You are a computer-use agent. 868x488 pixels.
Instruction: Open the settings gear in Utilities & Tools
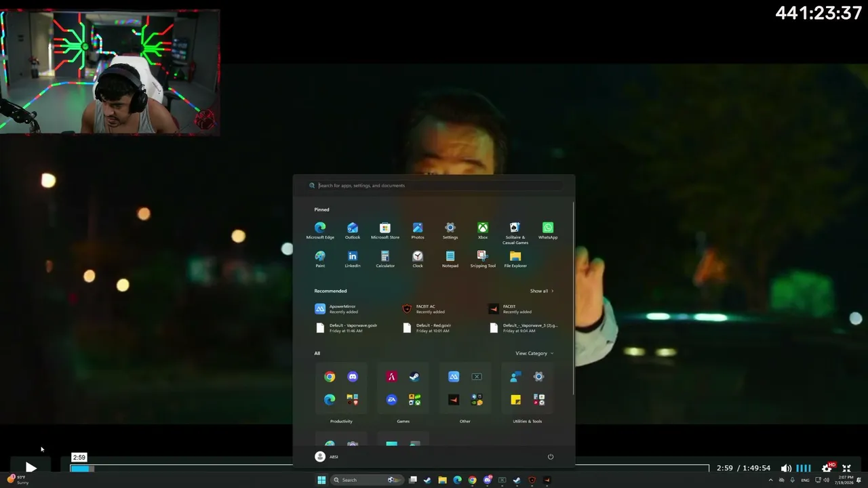coord(538,377)
